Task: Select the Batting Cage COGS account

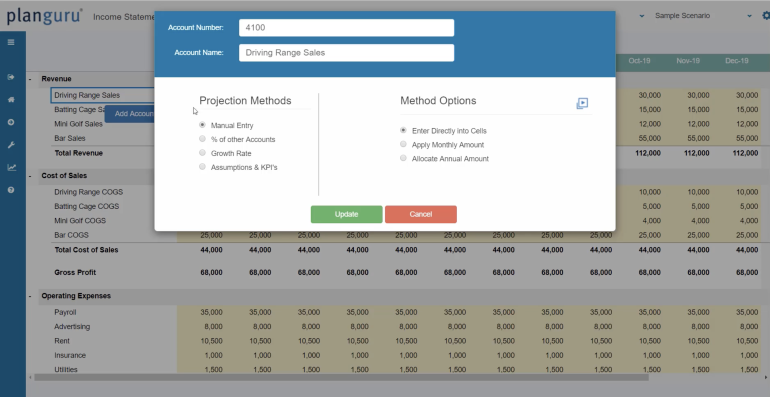Action: (x=86, y=206)
